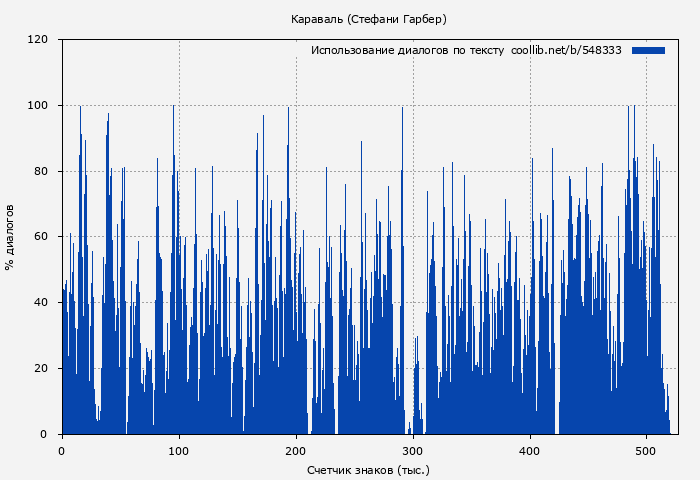Viewport: 700px width, 480px height.
Task: Click the 60 tick label on y-axis
Action: pyautogui.click(x=42, y=237)
